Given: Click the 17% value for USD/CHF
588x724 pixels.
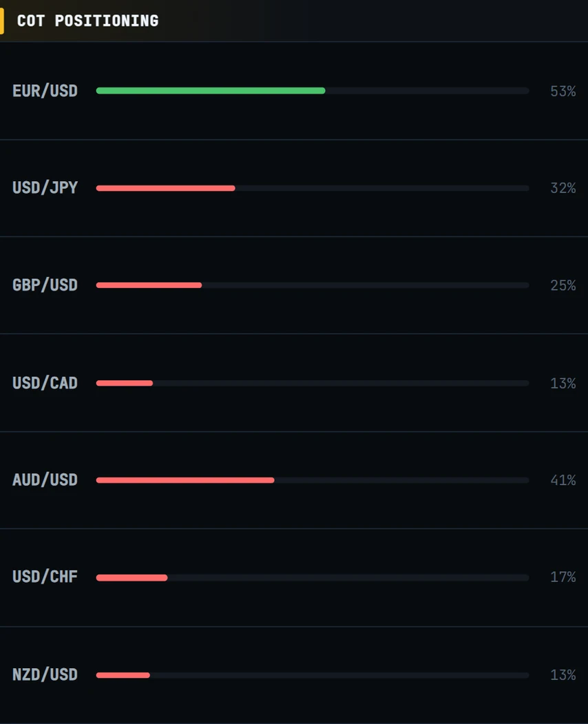Looking at the screenshot, I should (x=563, y=577).
